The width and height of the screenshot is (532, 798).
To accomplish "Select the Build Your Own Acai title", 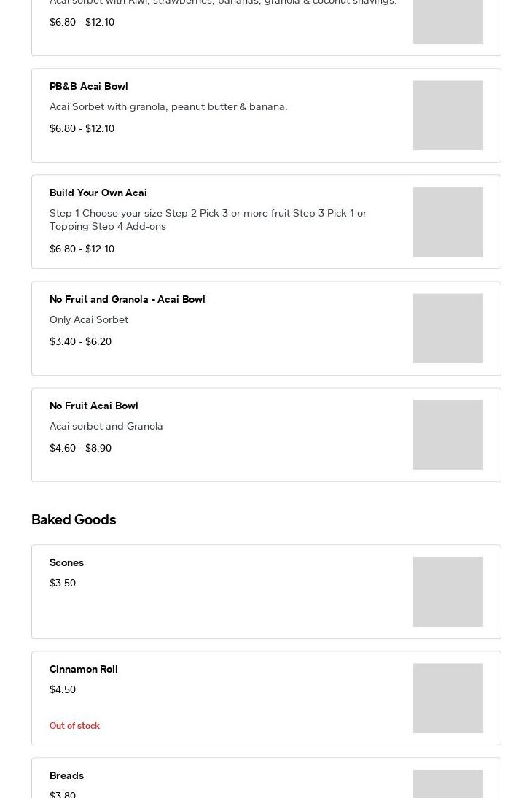I will tap(98, 193).
